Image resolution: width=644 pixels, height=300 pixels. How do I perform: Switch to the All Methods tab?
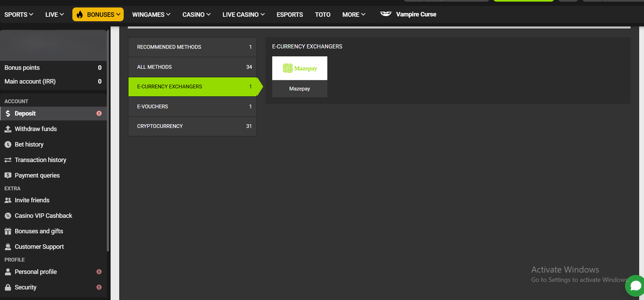192,67
